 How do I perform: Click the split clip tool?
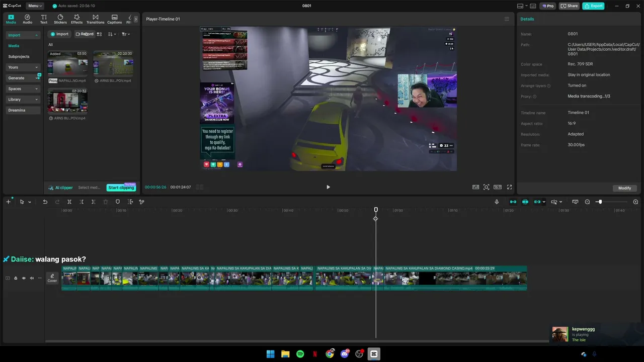click(x=69, y=202)
